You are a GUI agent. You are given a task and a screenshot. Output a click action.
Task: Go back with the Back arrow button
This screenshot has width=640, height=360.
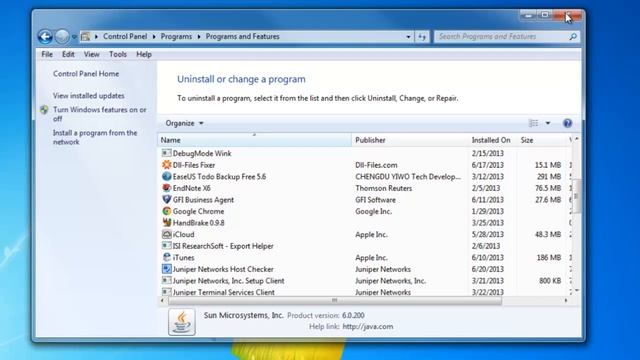(x=45, y=37)
